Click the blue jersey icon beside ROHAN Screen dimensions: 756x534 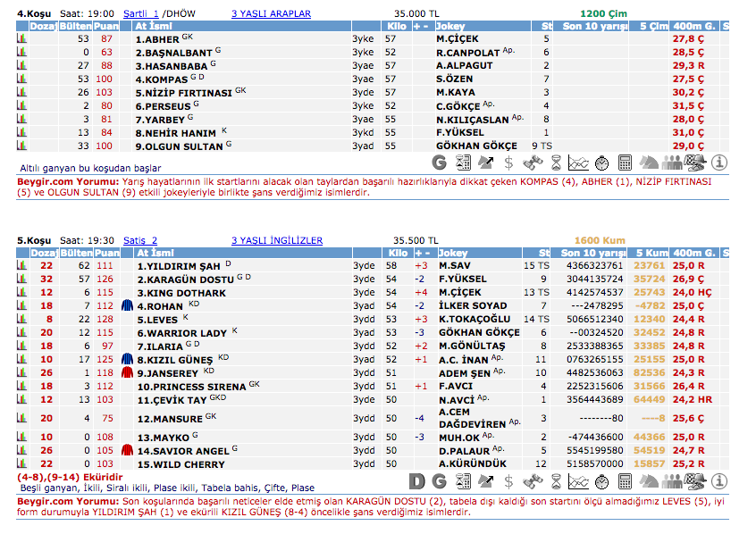pos(127,305)
